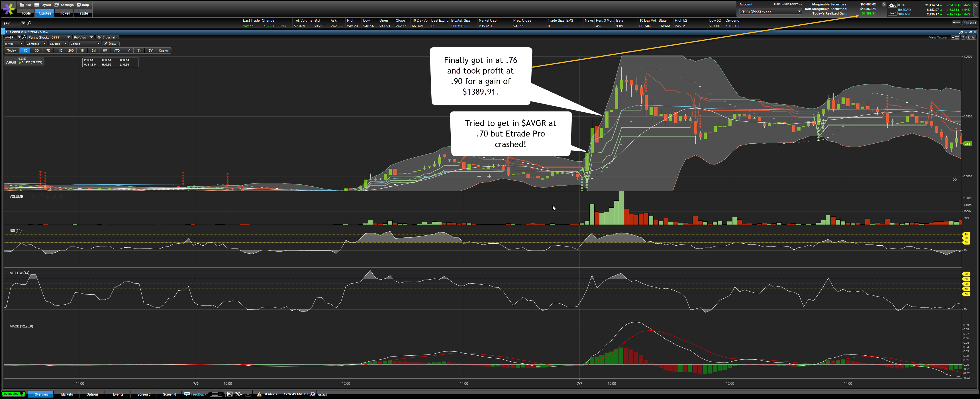Expand the Candle chart type dropdown
This screenshot has width=980, height=399.
[85, 44]
